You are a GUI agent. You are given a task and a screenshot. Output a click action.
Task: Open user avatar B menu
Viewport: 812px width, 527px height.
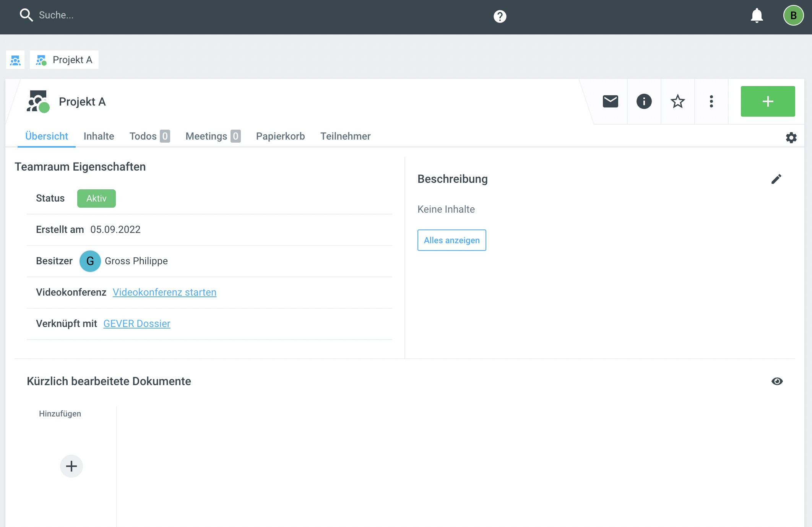[793, 16]
